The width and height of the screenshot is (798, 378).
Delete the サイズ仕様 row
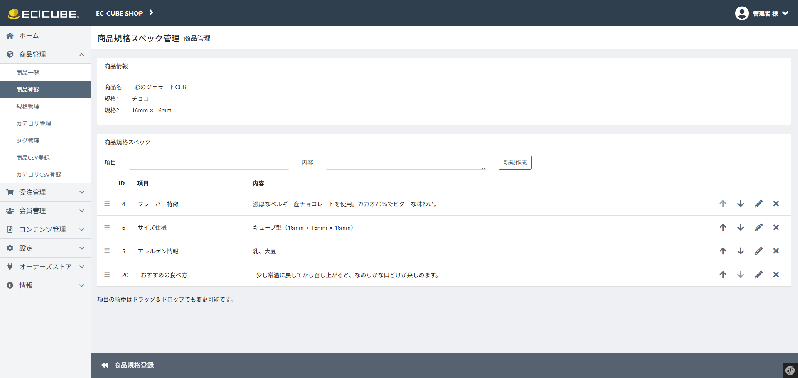tap(776, 227)
